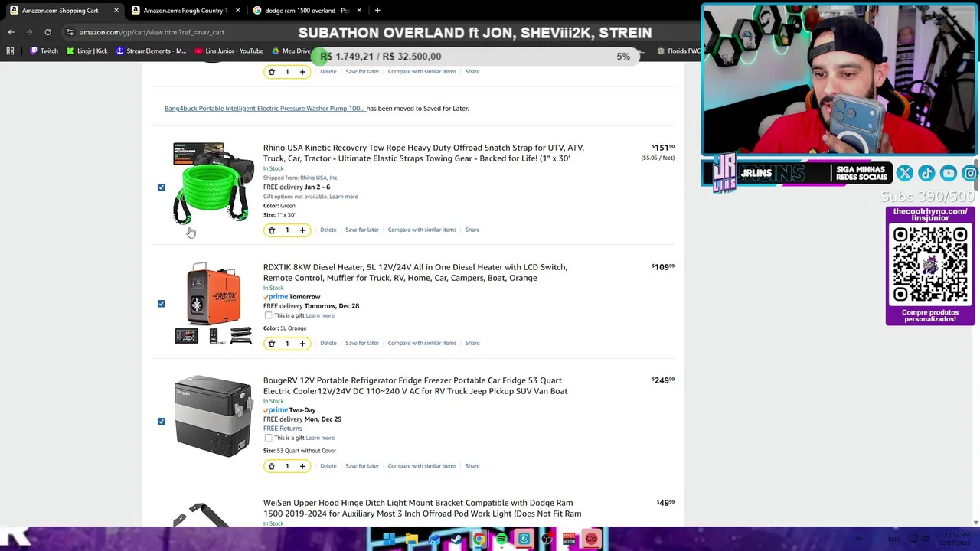Viewport: 980px width, 551px height.
Task: Click the page vertical scrollbar down arrow
Action: [975, 523]
